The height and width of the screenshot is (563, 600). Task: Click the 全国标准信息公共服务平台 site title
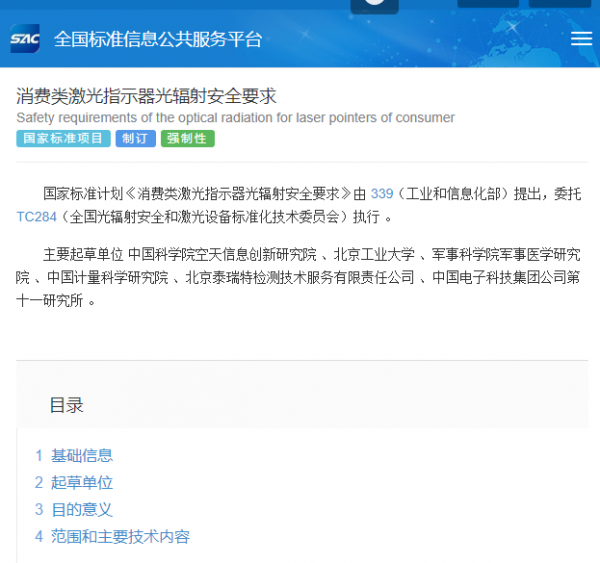[158, 40]
